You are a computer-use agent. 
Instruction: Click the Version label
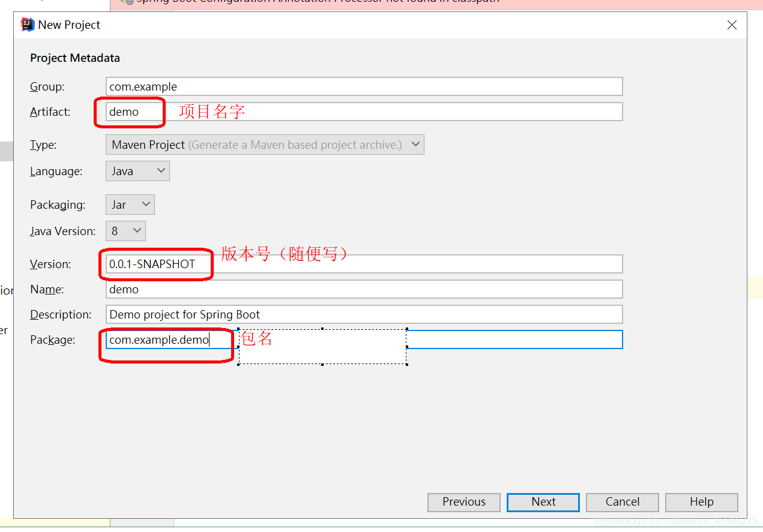coord(50,264)
